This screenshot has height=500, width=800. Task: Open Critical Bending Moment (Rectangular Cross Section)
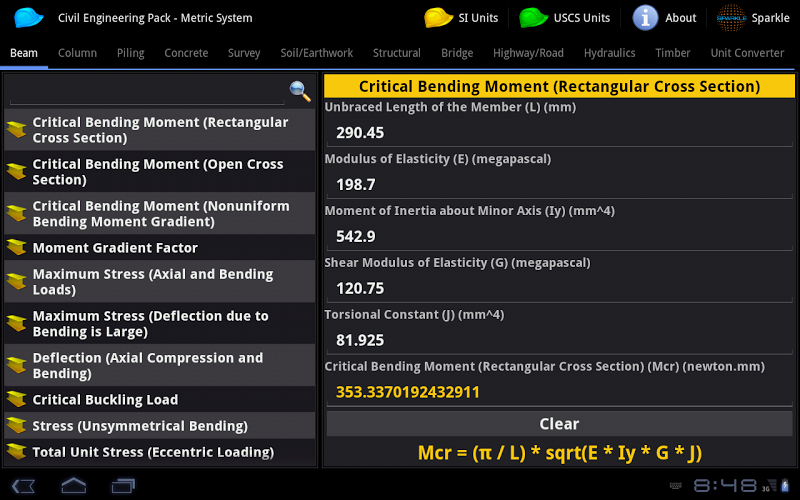tap(160, 130)
